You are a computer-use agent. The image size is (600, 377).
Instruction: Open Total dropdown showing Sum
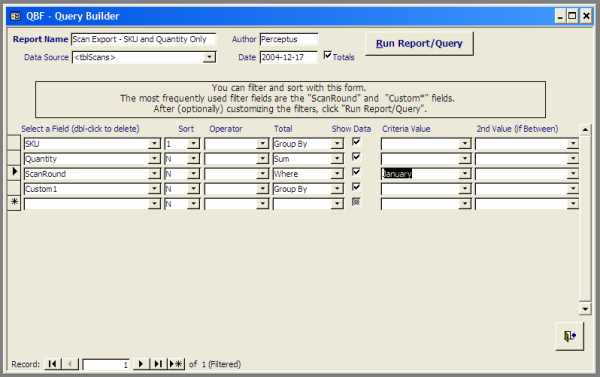[337, 158]
